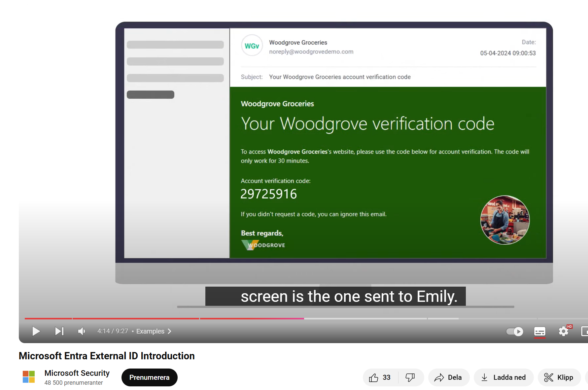The image size is (588, 390).
Task: Toggle the autoplay switch
Action: [515, 331]
